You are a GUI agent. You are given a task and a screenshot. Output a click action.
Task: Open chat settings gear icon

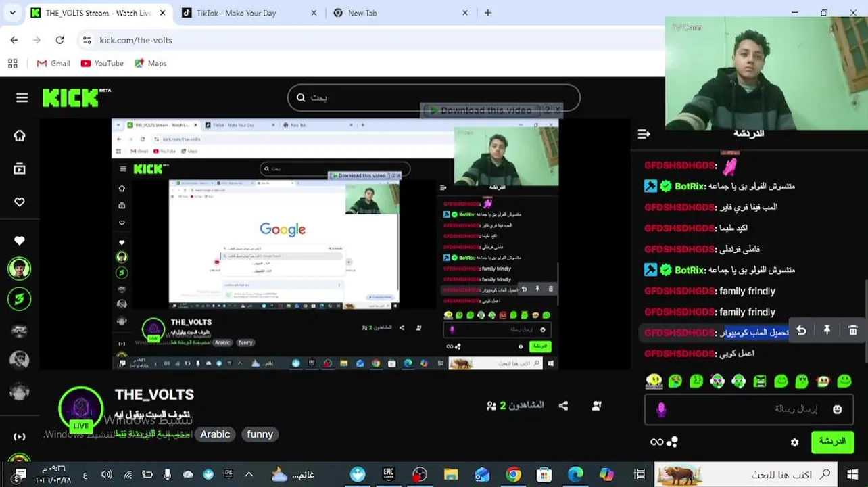point(794,442)
